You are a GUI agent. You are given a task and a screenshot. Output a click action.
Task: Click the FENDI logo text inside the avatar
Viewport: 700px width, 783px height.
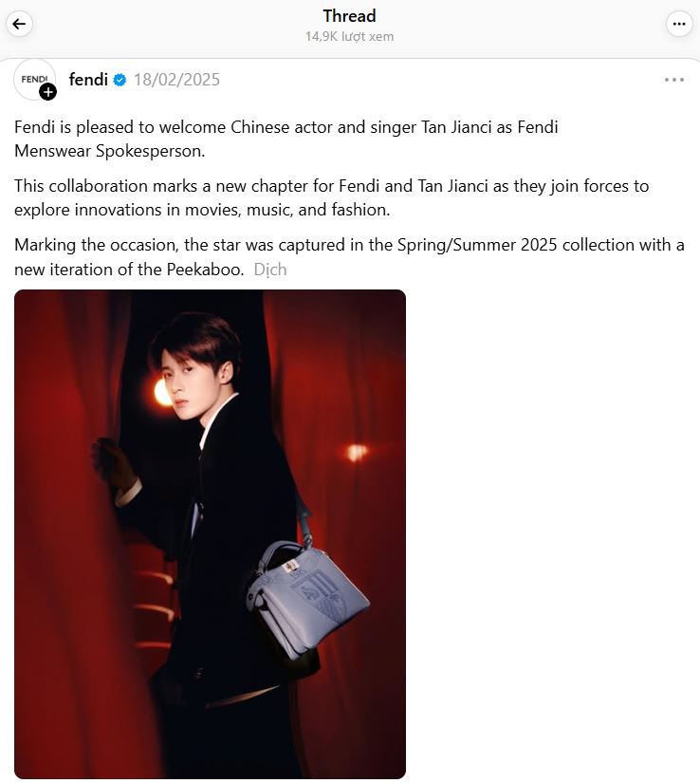(34, 79)
